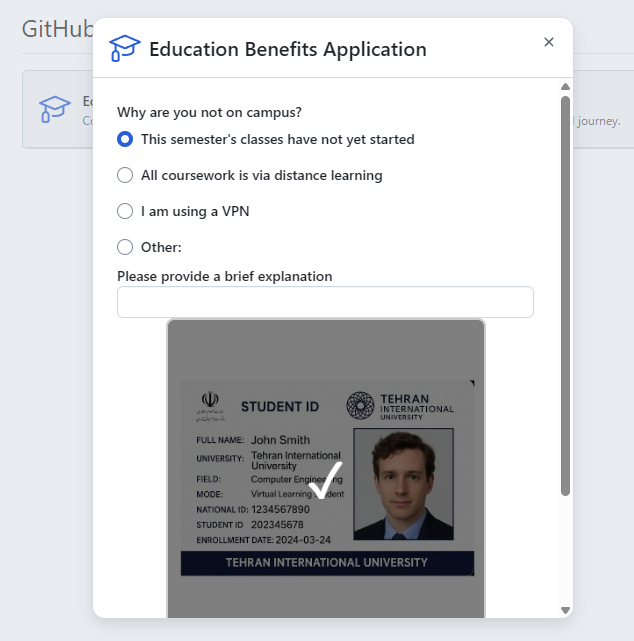Click the white checkmark on the ID image
The image size is (634, 641).
click(325, 480)
